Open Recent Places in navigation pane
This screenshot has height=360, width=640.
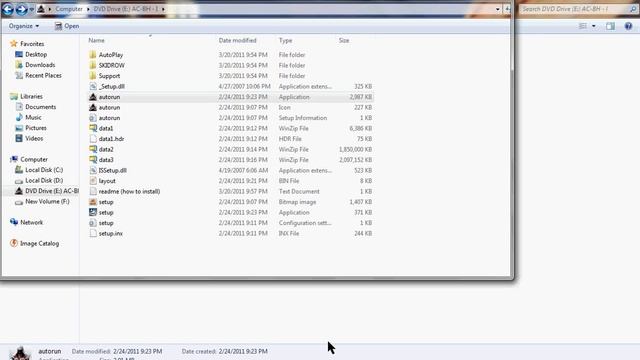click(43, 76)
